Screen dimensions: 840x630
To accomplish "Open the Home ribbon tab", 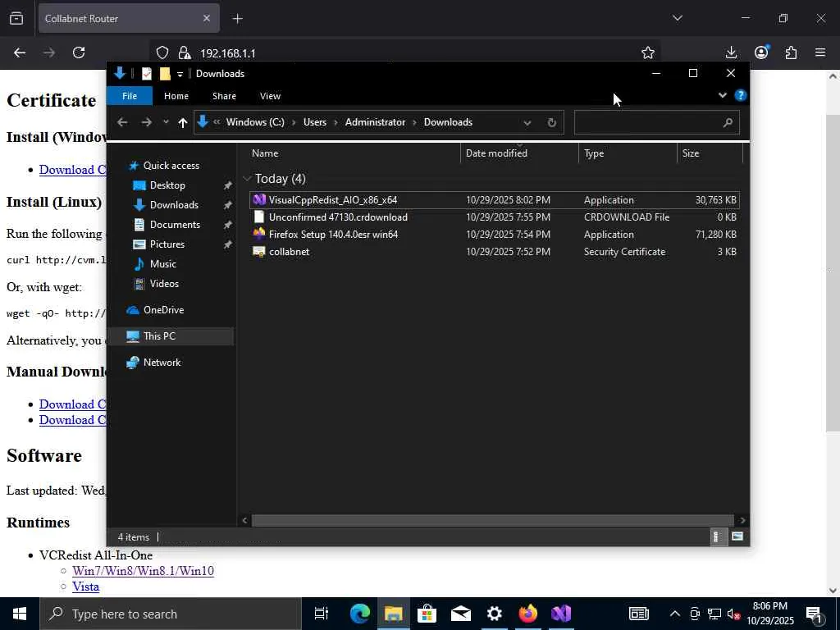I will 176,96.
